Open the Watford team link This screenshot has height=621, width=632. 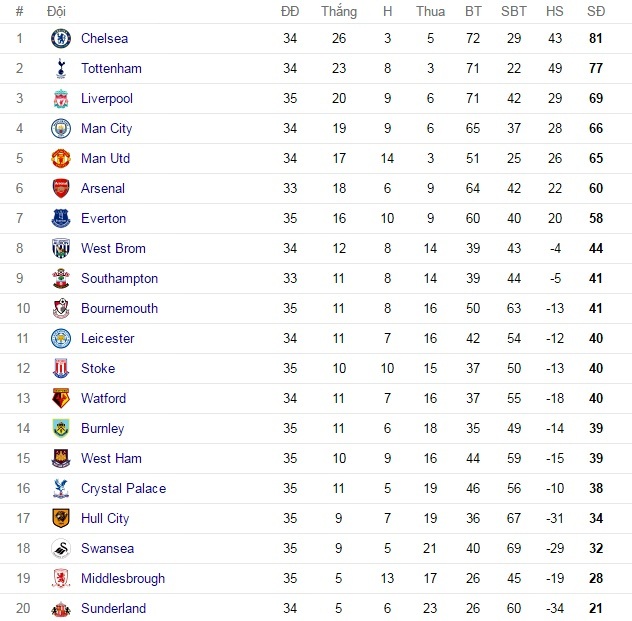103,399
